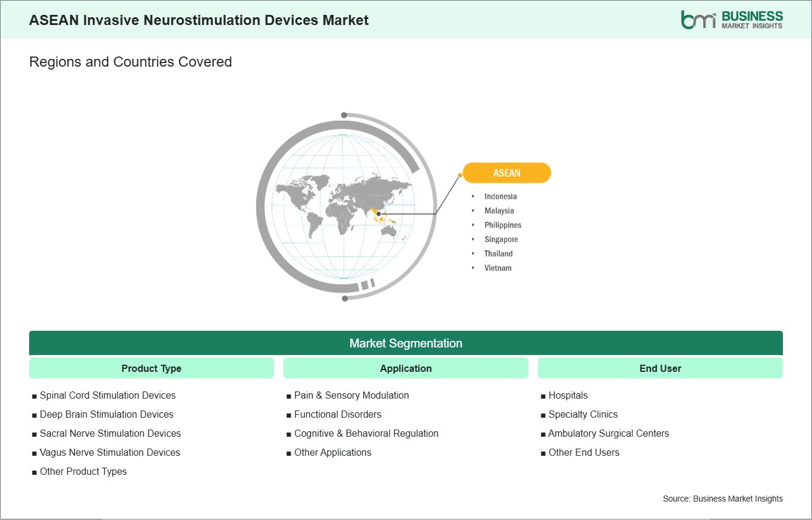The width and height of the screenshot is (812, 520).
Task: Click Specialty Clinics entry
Action: pyautogui.click(x=583, y=414)
